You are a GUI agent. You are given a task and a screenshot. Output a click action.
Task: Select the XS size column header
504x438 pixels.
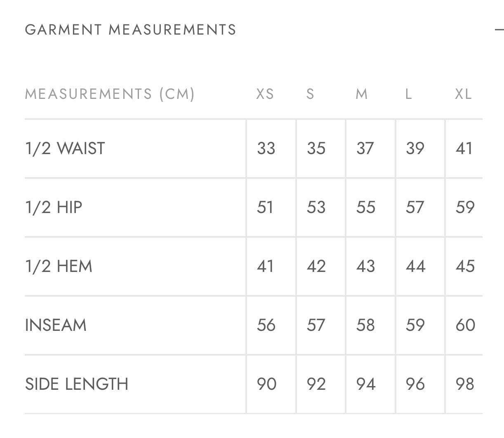tap(265, 94)
